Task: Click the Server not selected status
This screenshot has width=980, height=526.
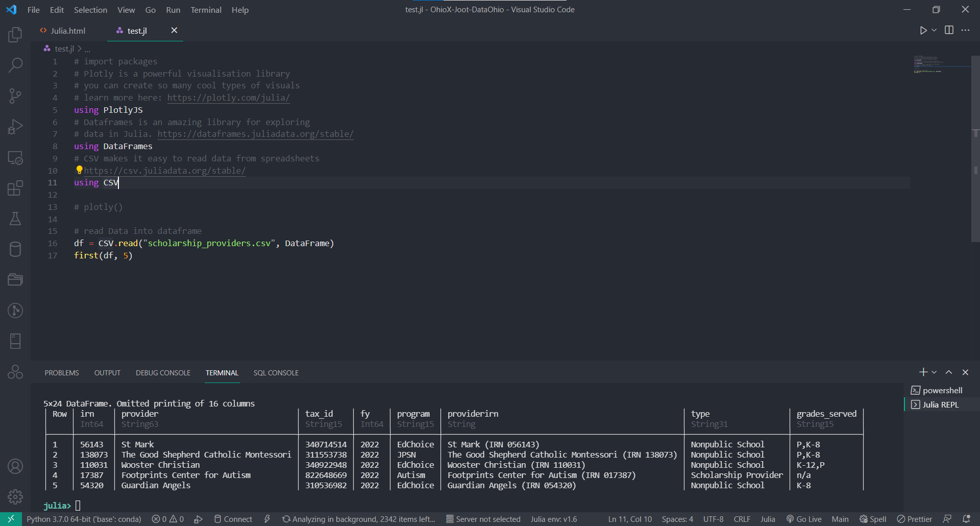Action: (483, 519)
